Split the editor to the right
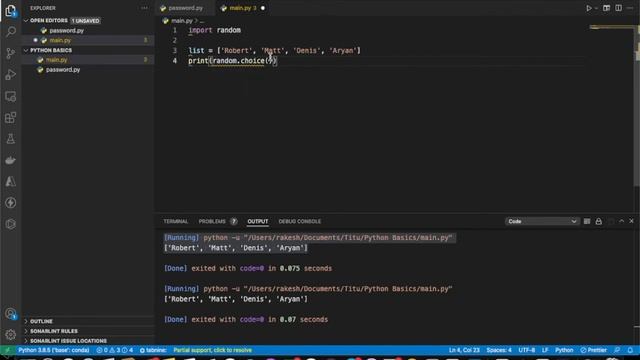 [619, 8]
